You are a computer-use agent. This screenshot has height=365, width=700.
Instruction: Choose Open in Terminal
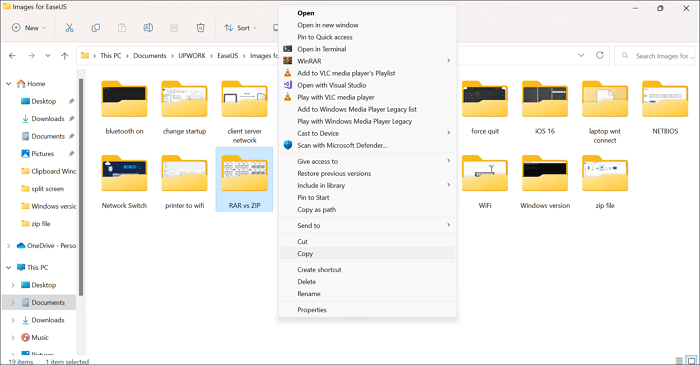[x=367, y=49]
